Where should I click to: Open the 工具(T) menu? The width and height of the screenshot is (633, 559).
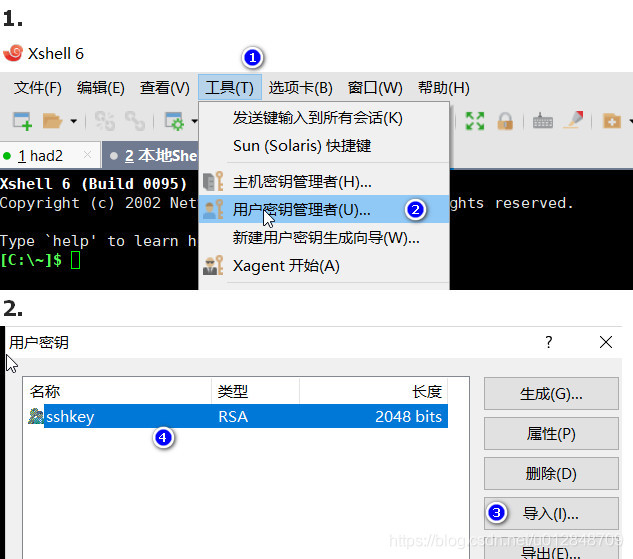pyautogui.click(x=230, y=88)
